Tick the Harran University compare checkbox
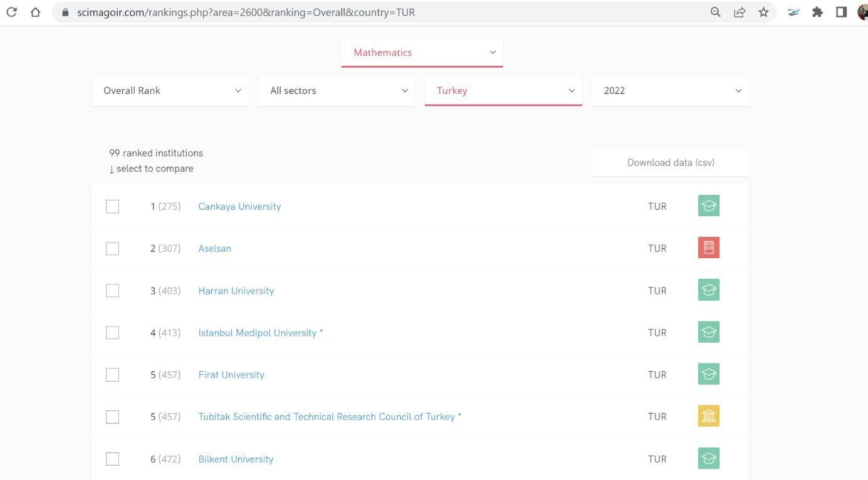Screen dimensions: 868x480 (112, 290)
